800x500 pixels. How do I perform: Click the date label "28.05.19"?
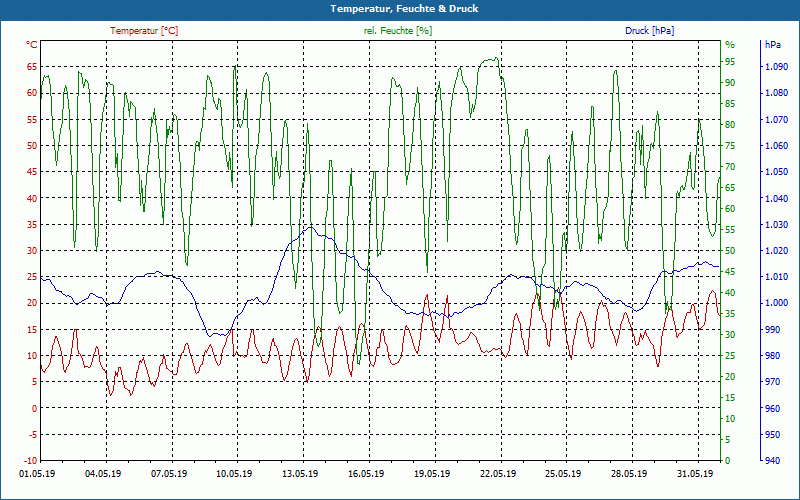630,474
